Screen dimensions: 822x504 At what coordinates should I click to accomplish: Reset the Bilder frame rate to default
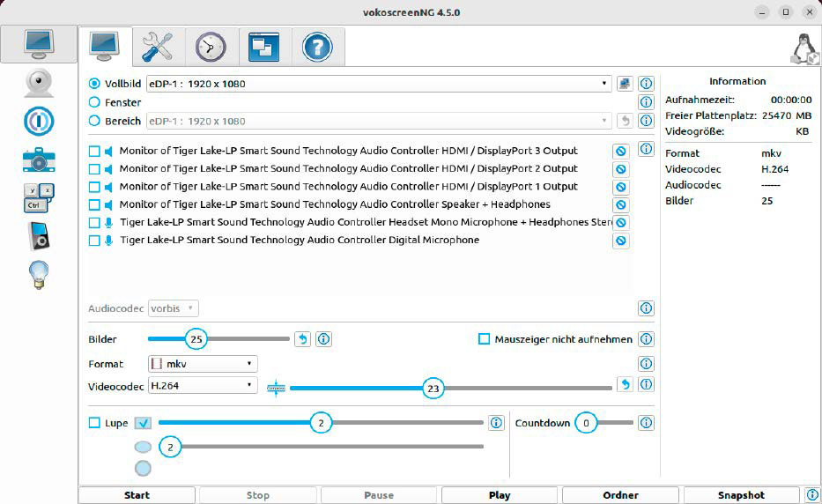click(x=302, y=339)
